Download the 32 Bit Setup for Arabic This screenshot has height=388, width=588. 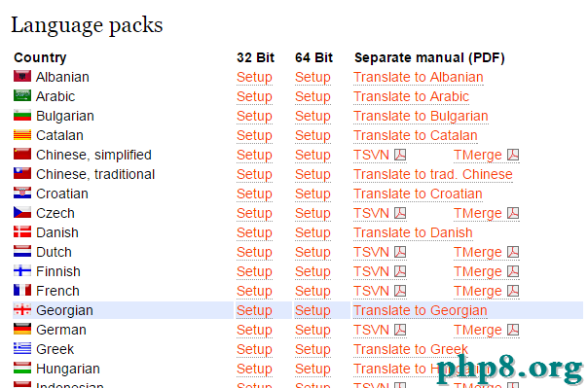point(254,96)
